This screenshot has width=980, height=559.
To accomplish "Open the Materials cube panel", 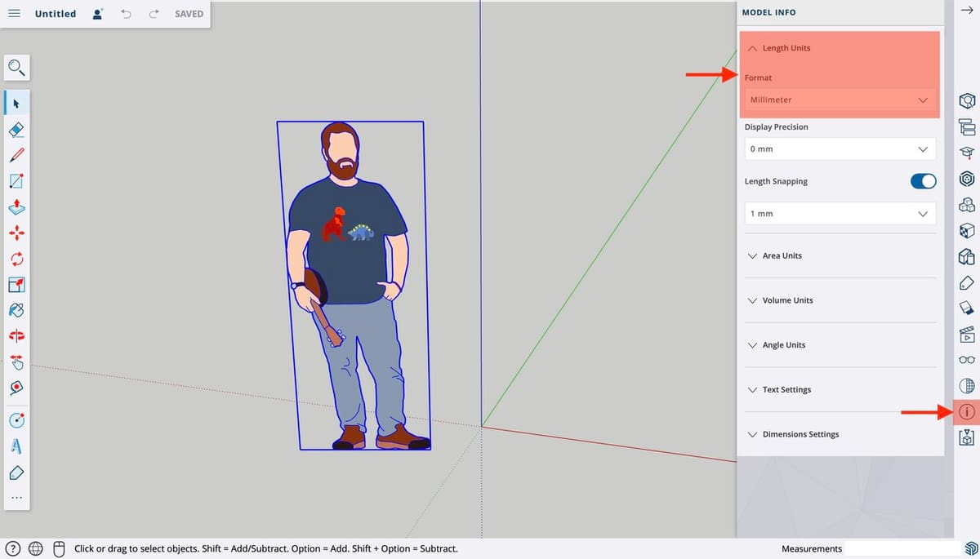I will click(967, 231).
